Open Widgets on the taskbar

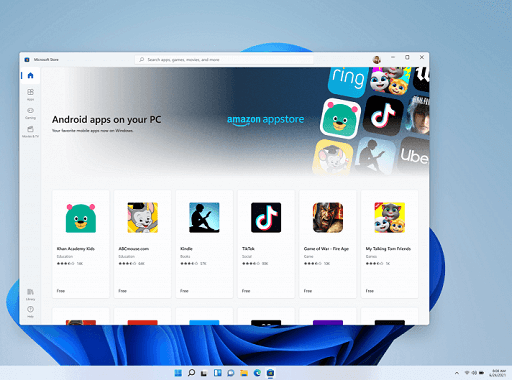coord(218,373)
